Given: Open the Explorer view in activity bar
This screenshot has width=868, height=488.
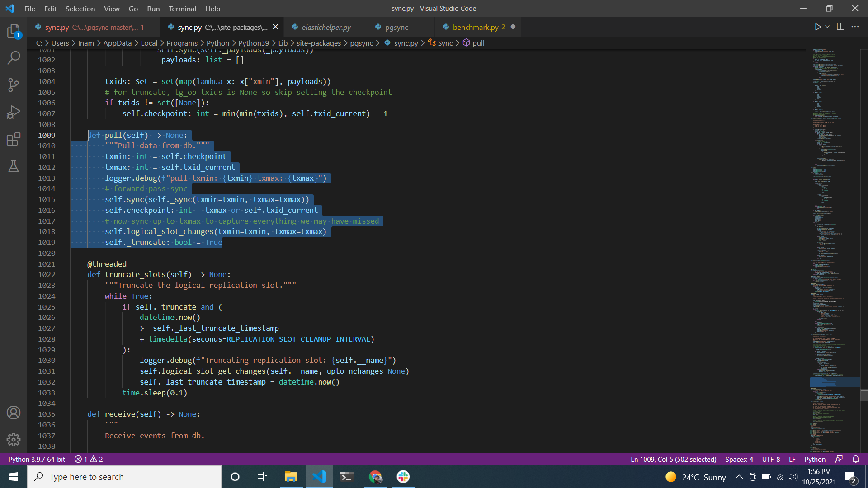Looking at the screenshot, I should 14,31.
